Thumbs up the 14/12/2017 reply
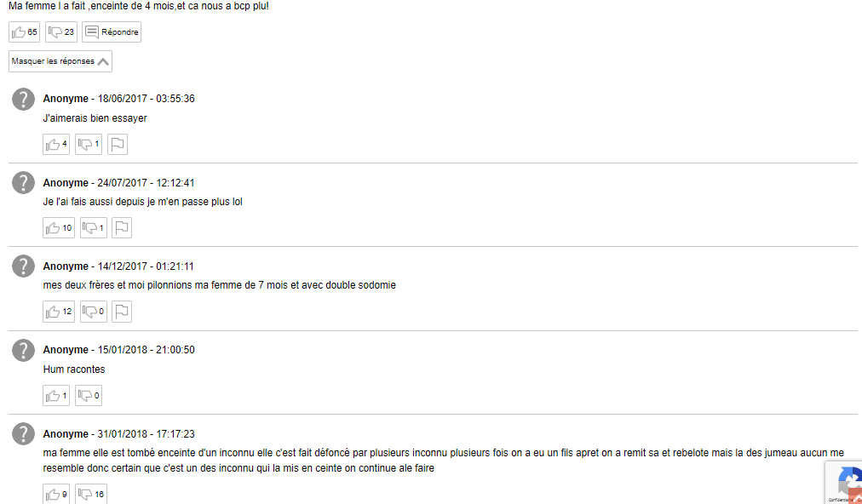The image size is (862, 504). [59, 312]
